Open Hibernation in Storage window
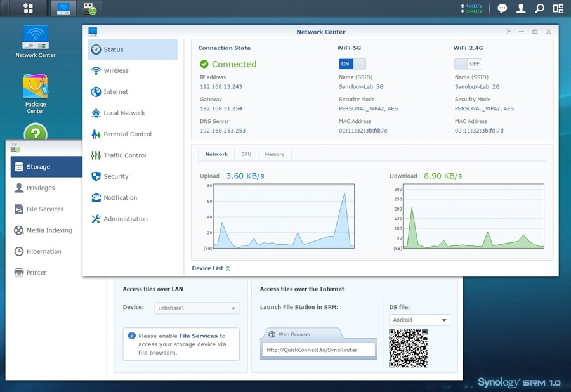Image resolution: width=571 pixels, height=392 pixels. pyautogui.click(x=46, y=251)
